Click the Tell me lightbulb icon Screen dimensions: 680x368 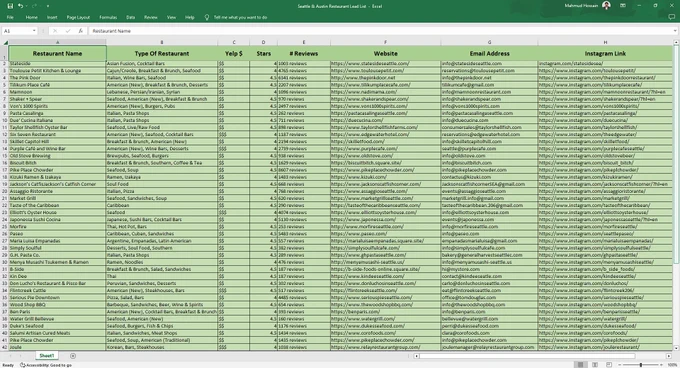(207, 17)
